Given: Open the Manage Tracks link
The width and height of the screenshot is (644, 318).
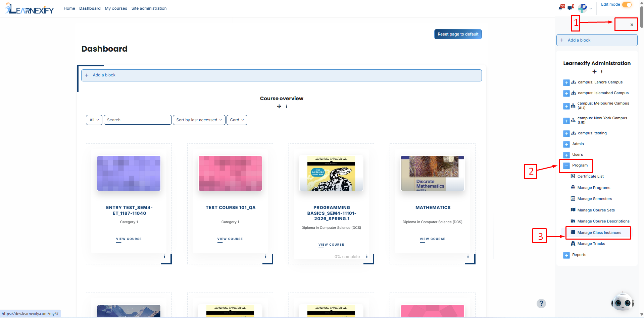Looking at the screenshot, I should 591,244.
